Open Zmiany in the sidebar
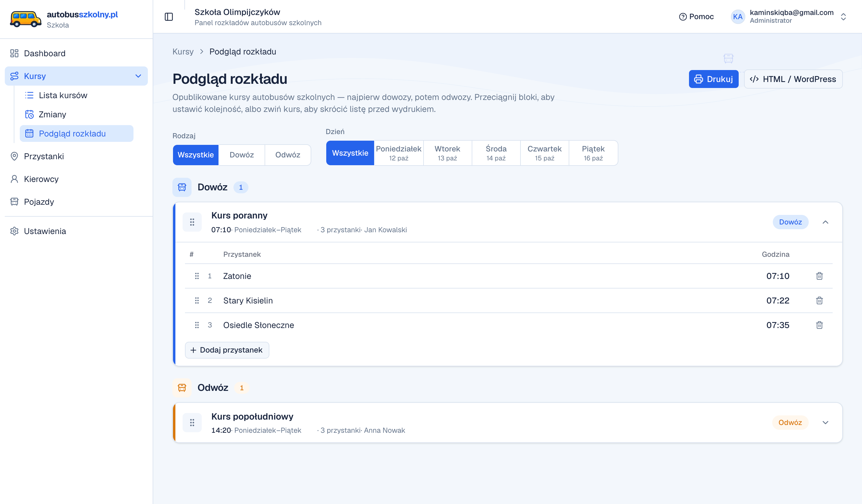This screenshot has height=504, width=862. coord(76,114)
